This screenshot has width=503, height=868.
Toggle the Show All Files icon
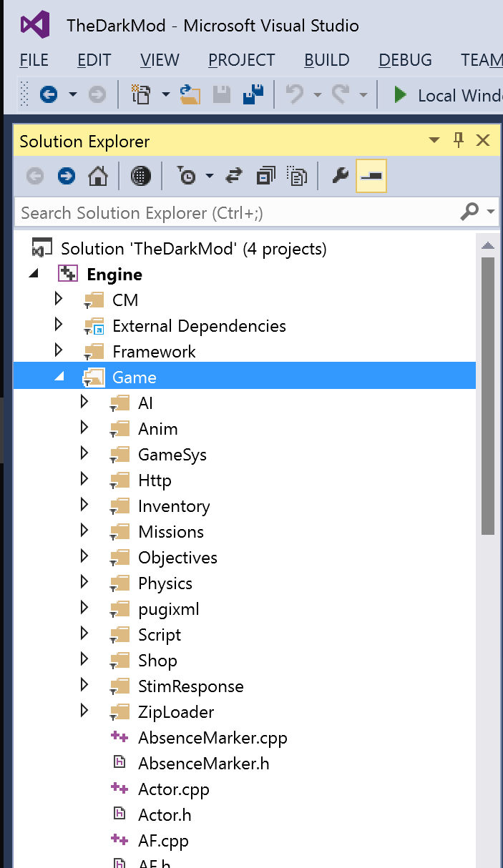click(297, 177)
